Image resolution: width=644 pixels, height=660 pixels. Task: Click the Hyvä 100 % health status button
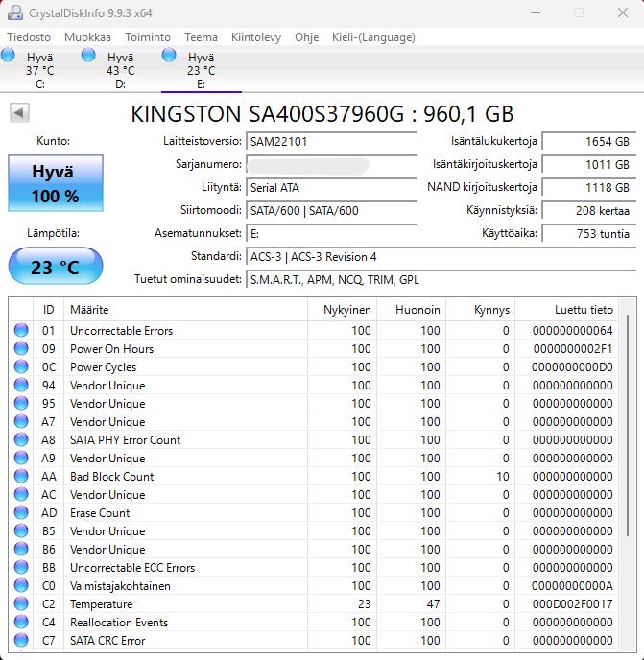pyautogui.click(x=56, y=183)
